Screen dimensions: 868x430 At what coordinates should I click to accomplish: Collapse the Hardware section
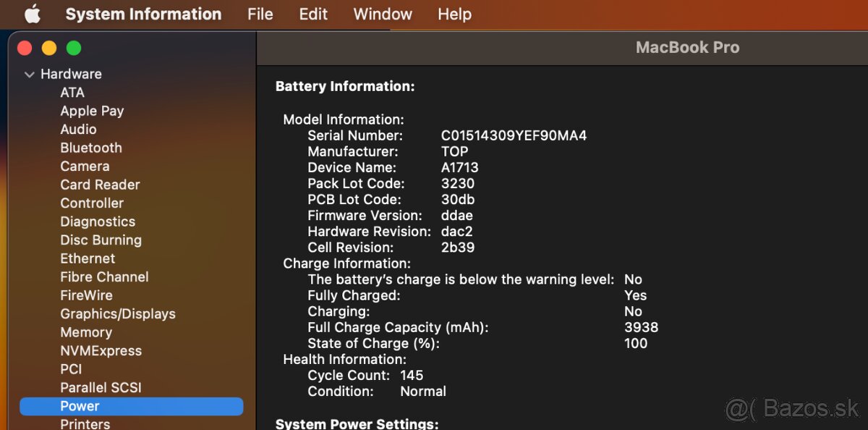[x=29, y=74]
